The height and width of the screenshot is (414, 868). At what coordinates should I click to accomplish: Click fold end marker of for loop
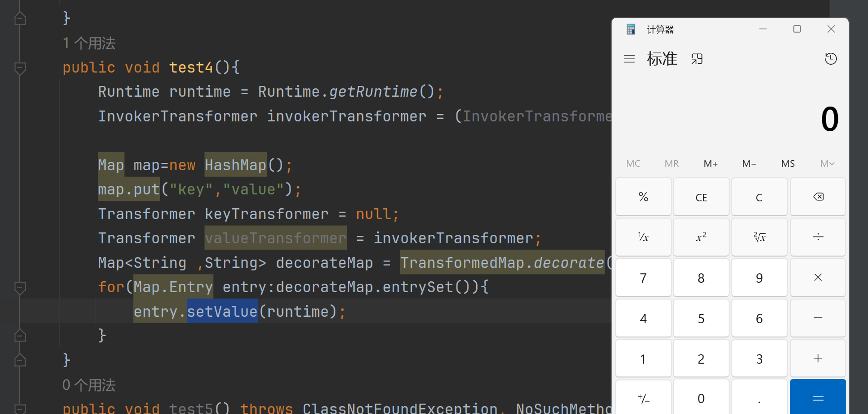[x=20, y=336]
